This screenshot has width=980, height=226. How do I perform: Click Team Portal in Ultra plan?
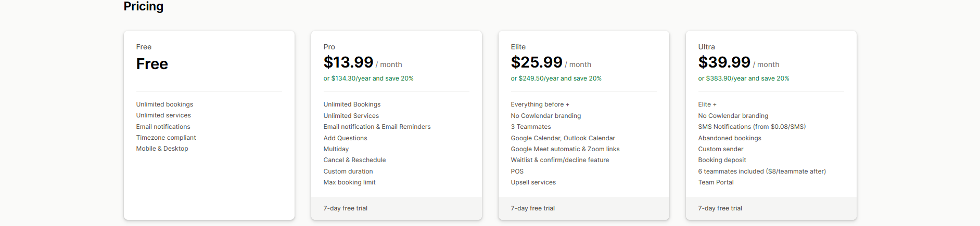pos(716,182)
